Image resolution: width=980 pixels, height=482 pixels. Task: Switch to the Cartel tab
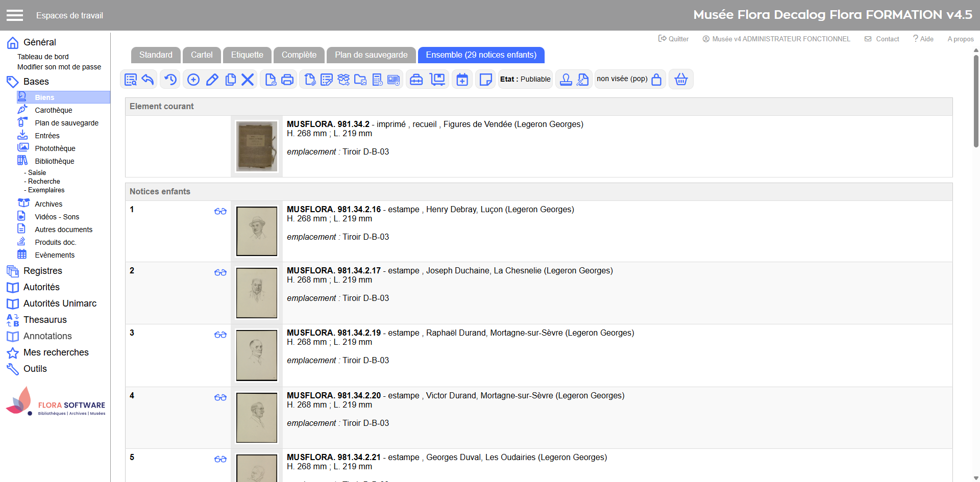202,55
